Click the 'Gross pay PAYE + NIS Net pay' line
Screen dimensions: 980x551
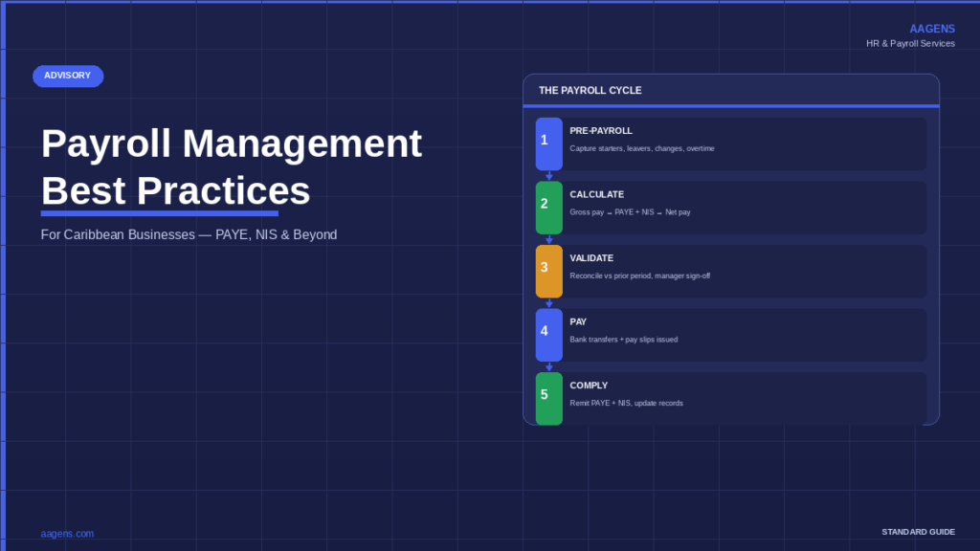click(x=630, y=212)
